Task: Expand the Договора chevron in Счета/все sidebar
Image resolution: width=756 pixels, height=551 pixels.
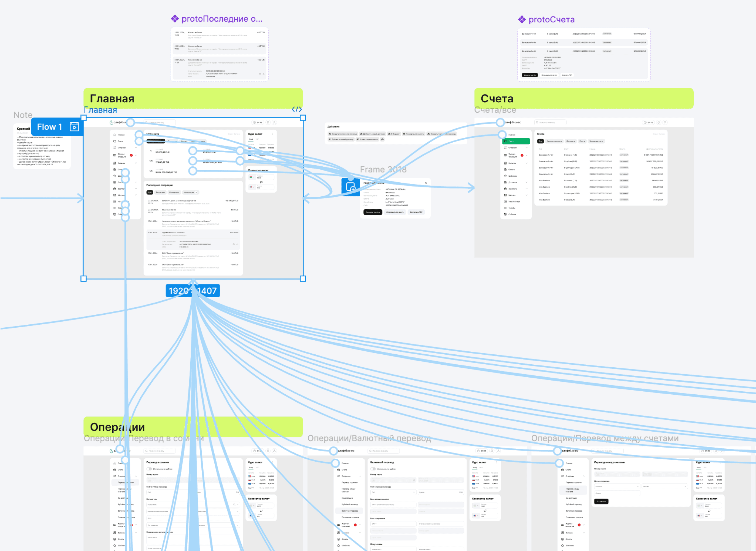Action: (527, 182)
